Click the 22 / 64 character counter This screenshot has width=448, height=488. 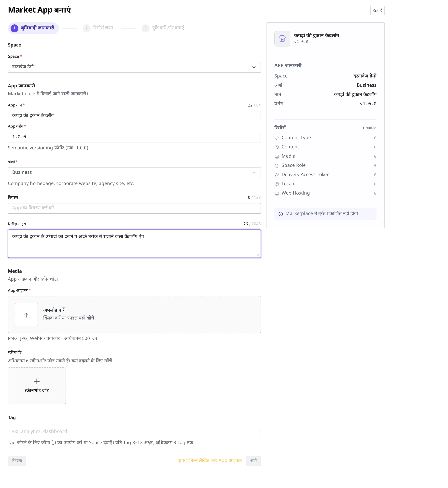(x=254, y=105)
